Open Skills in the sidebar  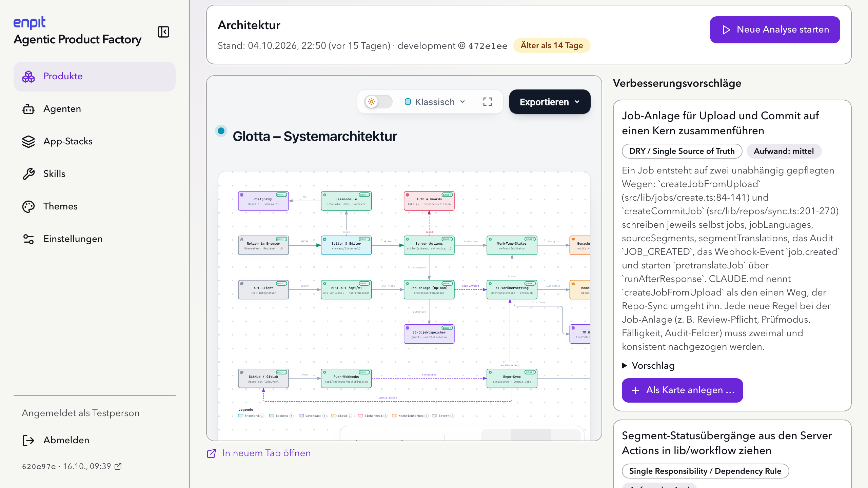coord(95,174)
